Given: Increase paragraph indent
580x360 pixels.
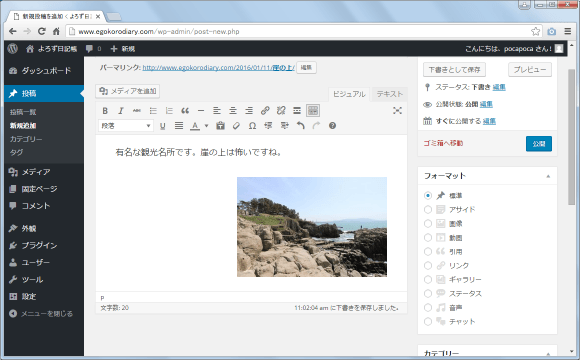Looking at the screenshot, I should click(284, 126).
